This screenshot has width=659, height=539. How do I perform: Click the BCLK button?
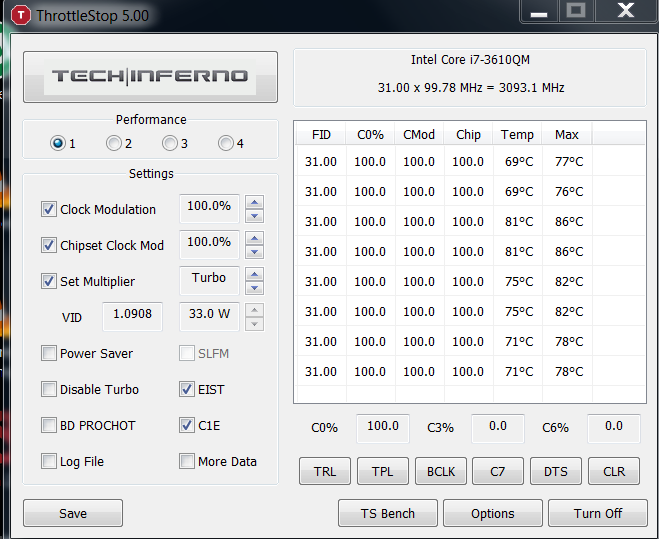[x=441, y=471]
